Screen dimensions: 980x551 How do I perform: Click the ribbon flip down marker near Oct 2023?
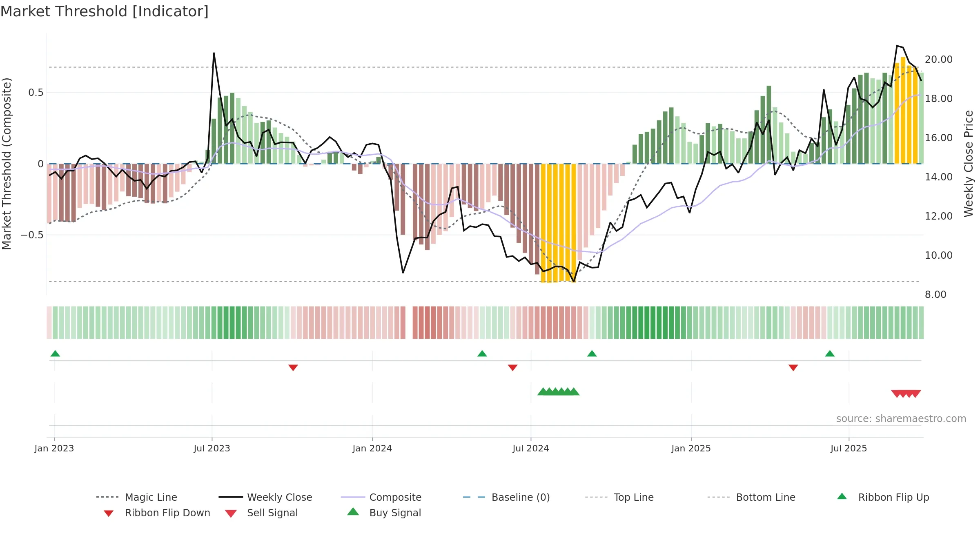pyautogui.click(x=293, y=368)
